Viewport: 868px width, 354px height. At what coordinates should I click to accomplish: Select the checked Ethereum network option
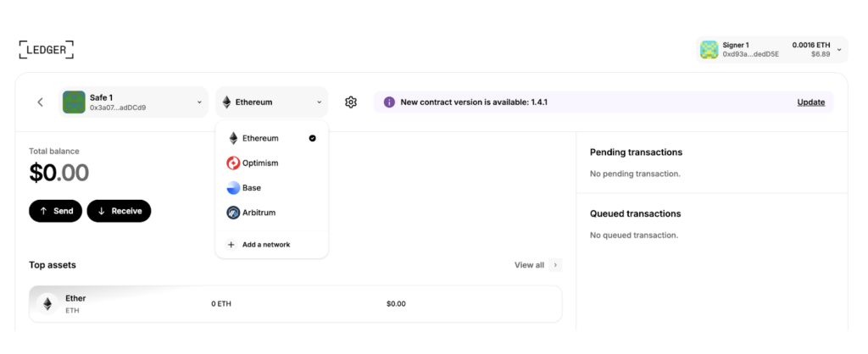(x=271, y=138)
